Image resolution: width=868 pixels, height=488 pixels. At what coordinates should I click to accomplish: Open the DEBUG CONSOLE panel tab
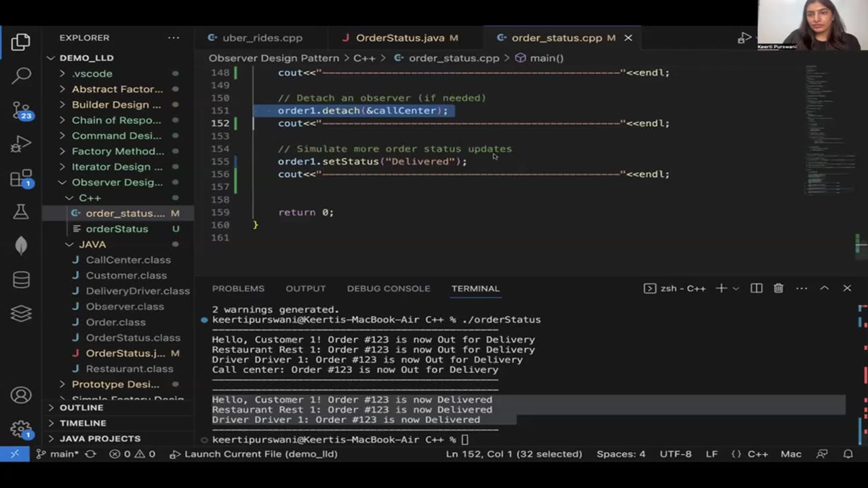click(389, 288)
